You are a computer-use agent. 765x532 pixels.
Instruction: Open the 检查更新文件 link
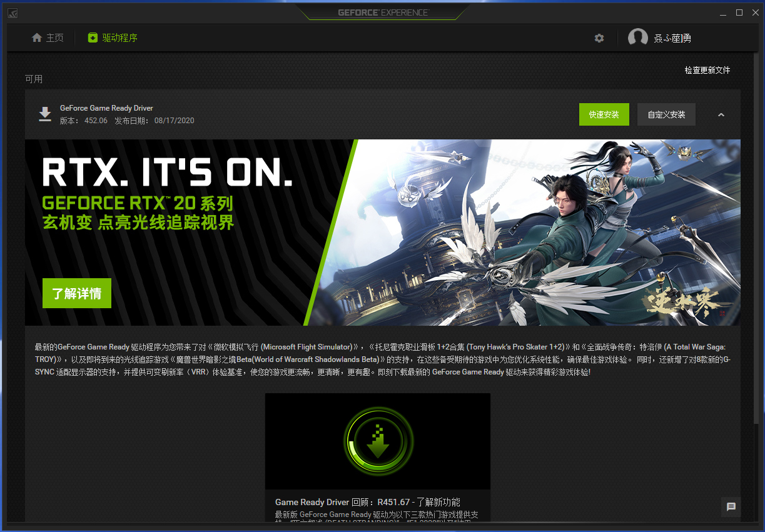click(x=707, y=71)
